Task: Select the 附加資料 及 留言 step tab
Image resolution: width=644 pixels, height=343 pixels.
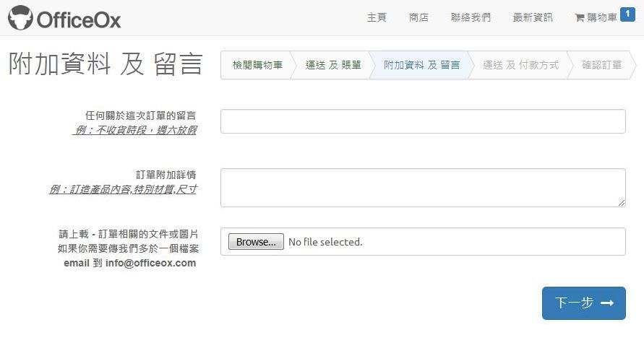Action: pyautogui.click(x=421, y=65)
